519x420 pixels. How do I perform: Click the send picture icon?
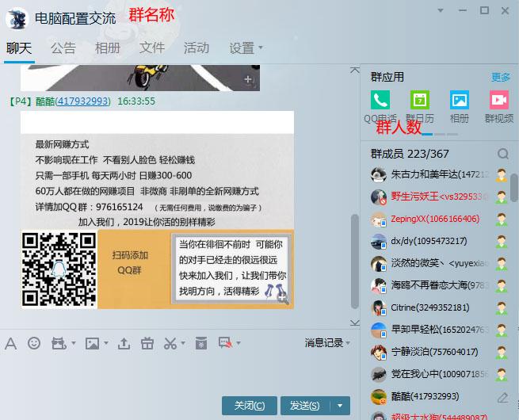pos(92,343)
